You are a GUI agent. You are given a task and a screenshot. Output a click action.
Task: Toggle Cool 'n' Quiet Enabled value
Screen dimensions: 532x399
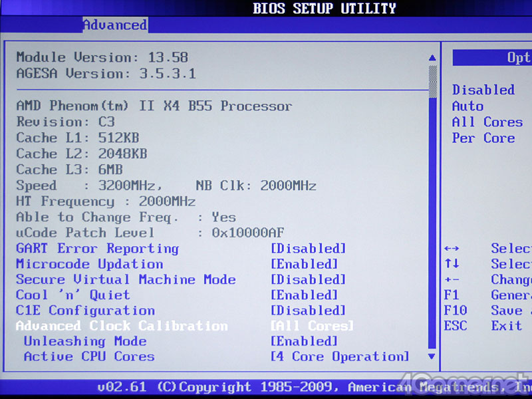304,295
